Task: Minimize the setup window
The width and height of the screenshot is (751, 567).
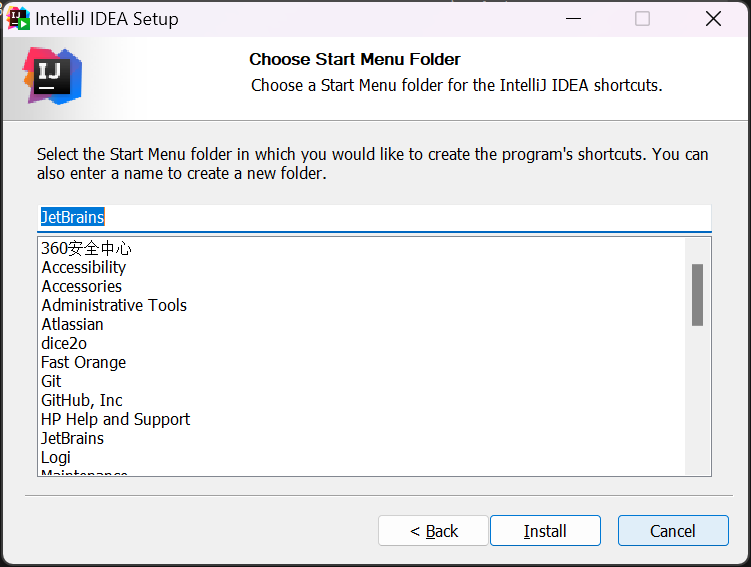Action: (573, 19)
